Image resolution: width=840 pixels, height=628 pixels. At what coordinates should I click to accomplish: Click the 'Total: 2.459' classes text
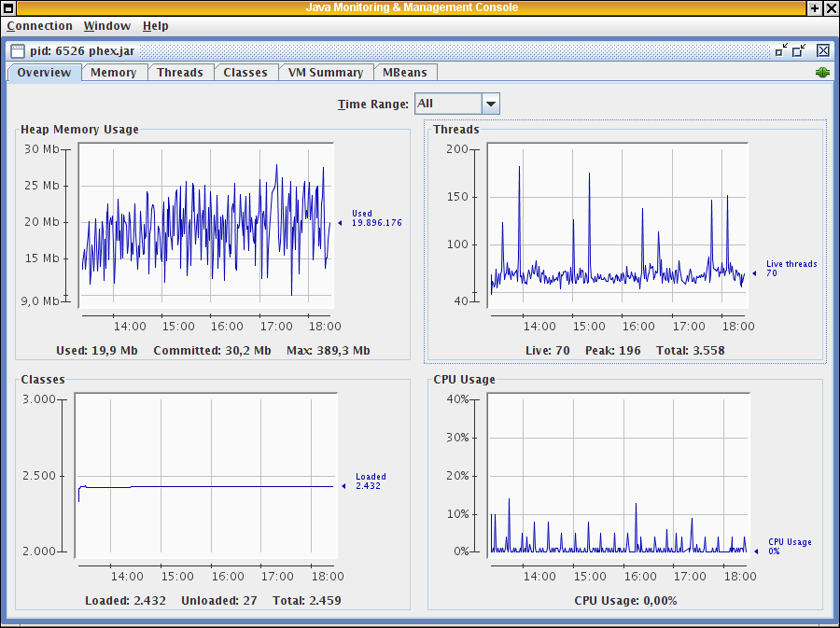(x=307, y=601)
